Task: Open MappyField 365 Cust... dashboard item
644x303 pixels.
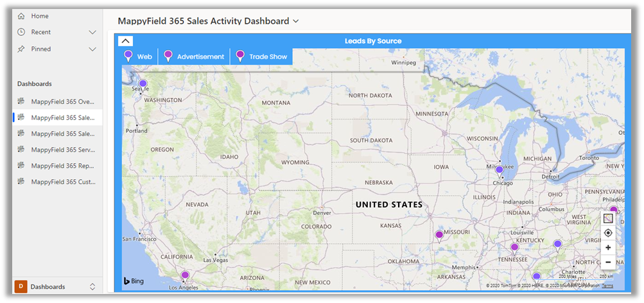Action: (62, 182)
